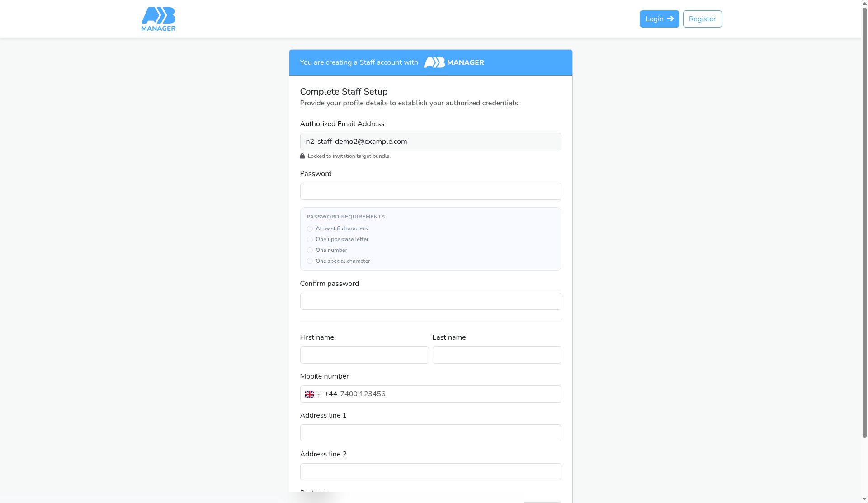Viewport: 868px width, 503px height.
Task: Click the Register button
Action: tap(702, 19)
